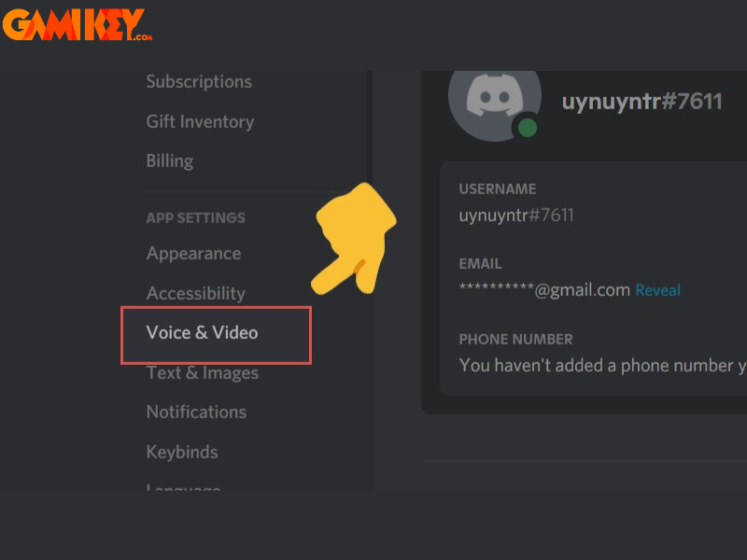
Task: Go to the Billing settings
Action: pyautogui.click(x=170, y=161)
